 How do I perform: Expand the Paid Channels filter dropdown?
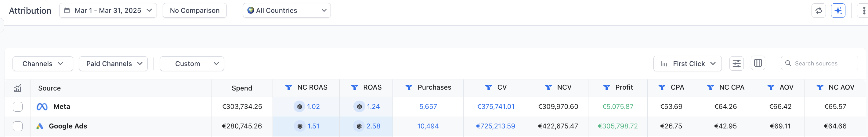click(x=113, y=63)
